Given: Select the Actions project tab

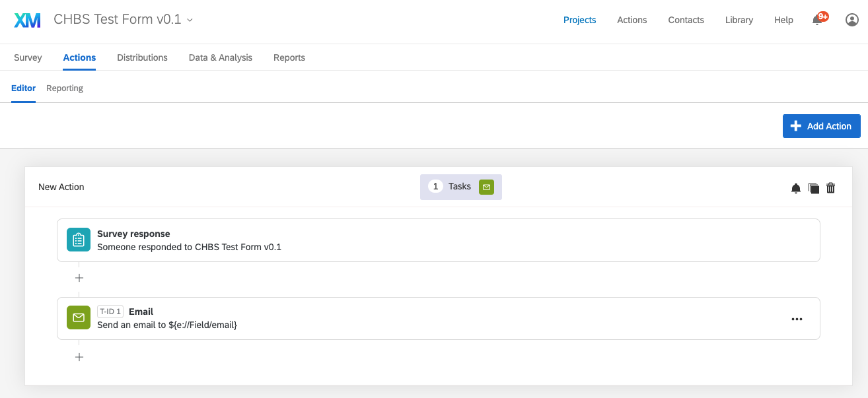Looking at the screenshot, I should click(79, 57).
